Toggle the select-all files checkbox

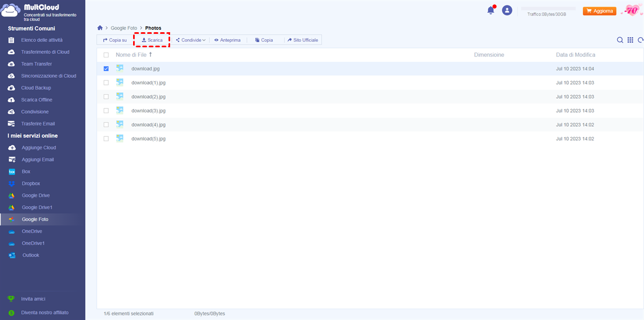[106, 55]
